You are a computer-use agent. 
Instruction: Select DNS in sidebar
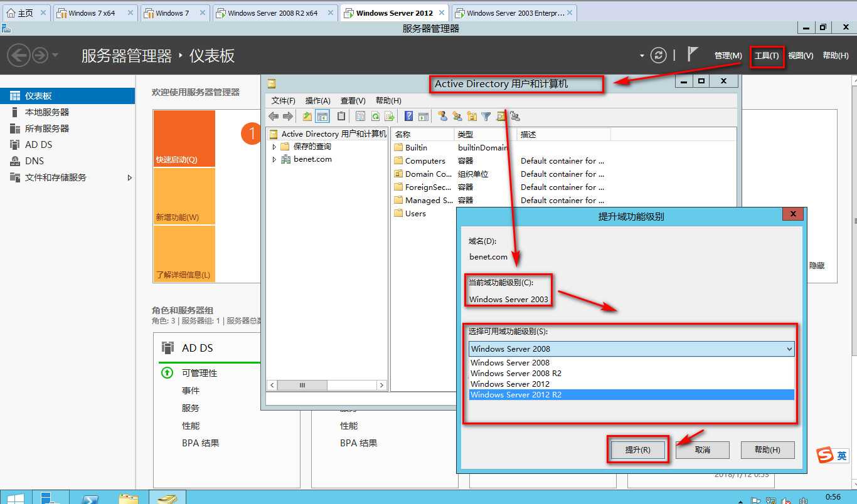[67, 161]
